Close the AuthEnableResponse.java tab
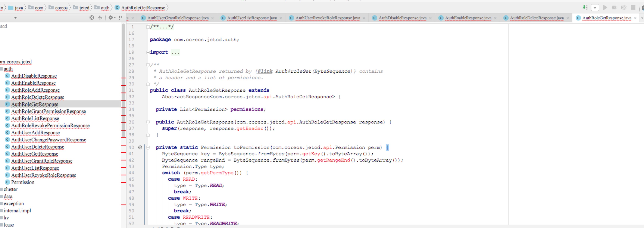The height and width of the screenshot is (228, 644). click(x=495, y=18)
